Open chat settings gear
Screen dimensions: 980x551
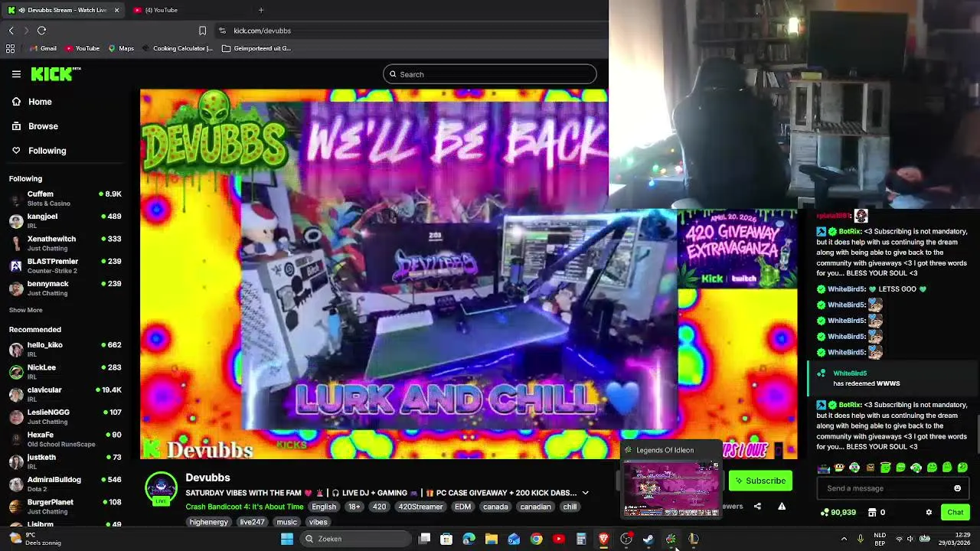(x=929, y=512)
